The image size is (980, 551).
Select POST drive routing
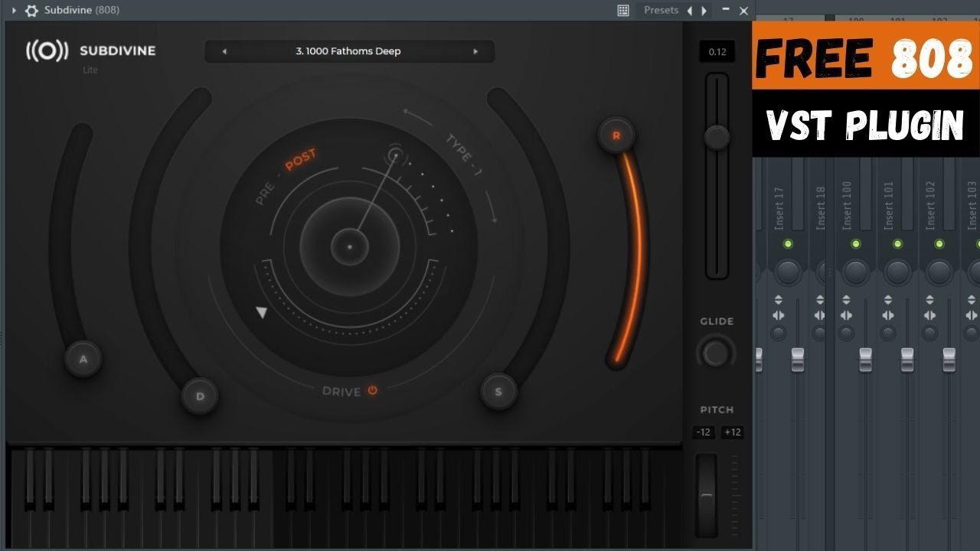click(301, 160)
